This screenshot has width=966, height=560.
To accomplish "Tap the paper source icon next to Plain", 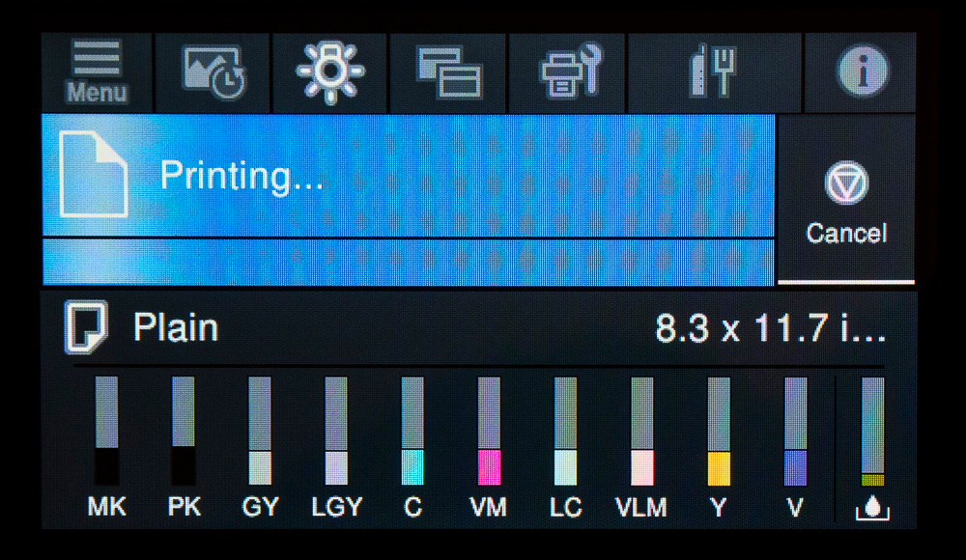I will click(x=86, y=327).
